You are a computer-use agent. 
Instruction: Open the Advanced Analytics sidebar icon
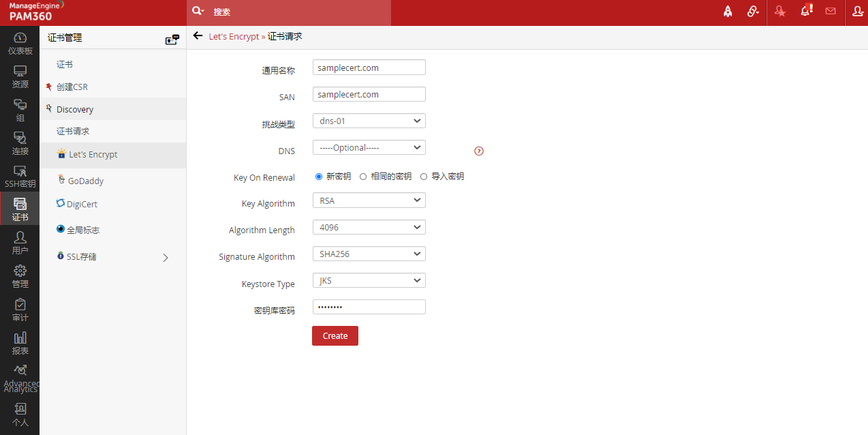[x=20, y=378]
